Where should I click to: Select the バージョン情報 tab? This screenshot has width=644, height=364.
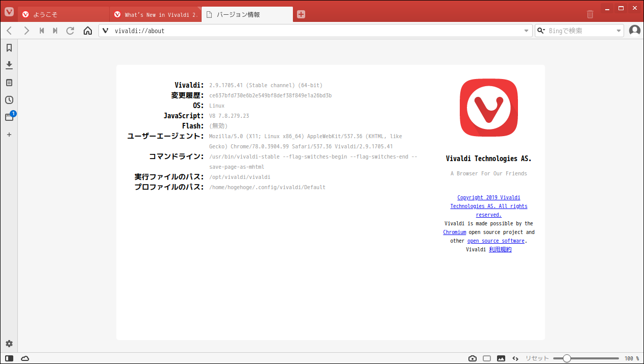247,14
